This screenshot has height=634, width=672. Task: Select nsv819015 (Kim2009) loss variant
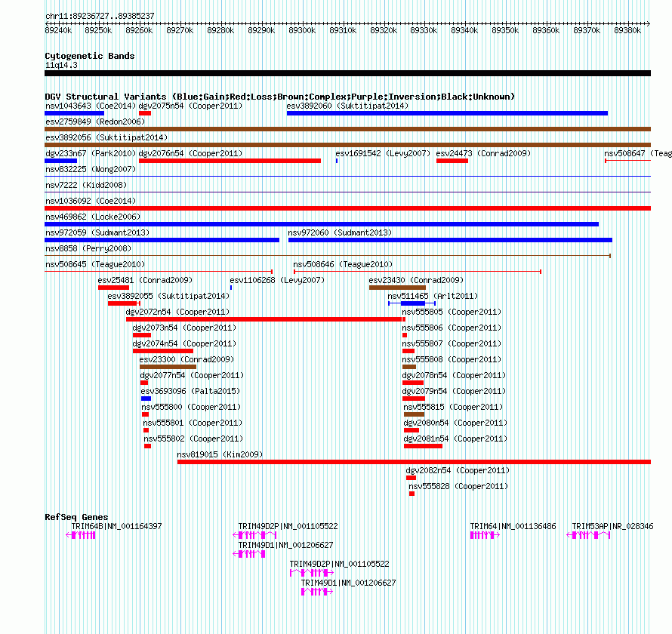tap(414, 462)
